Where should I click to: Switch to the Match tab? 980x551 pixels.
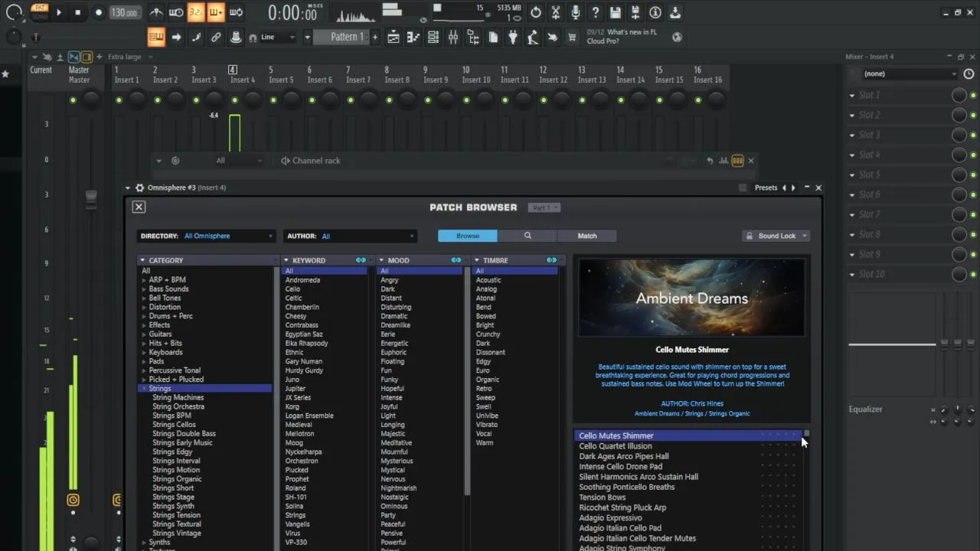tap(587, 236)
